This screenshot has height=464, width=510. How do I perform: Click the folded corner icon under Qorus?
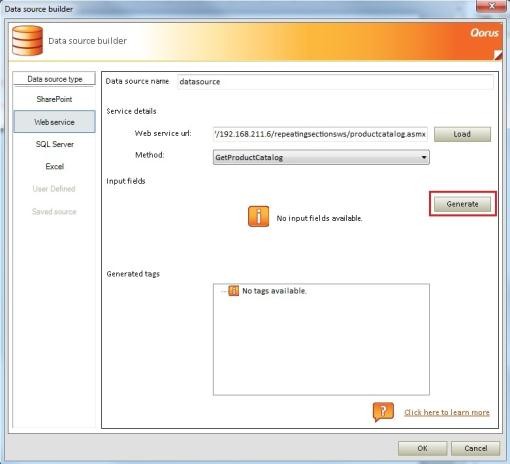498,55
